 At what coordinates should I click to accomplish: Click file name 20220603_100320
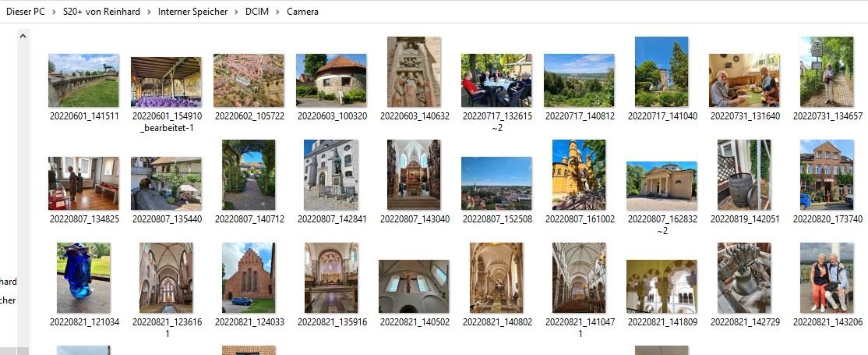point(332,116)
